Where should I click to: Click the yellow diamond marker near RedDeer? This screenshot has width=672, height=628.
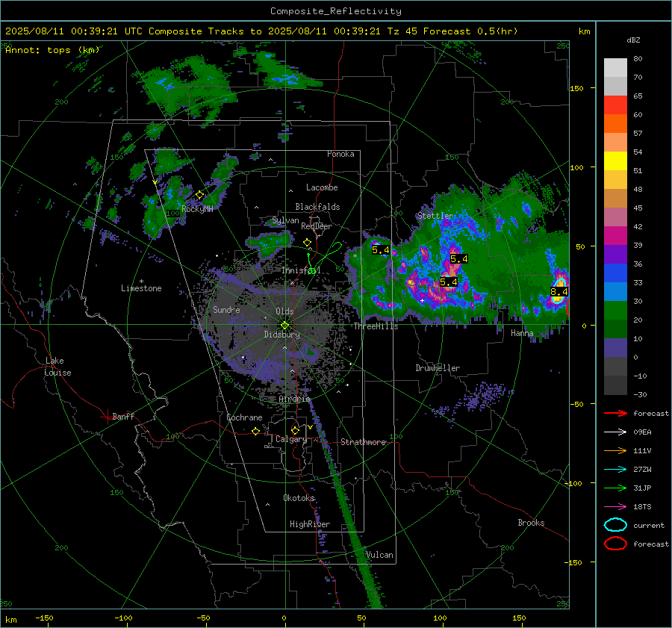click(307, 243)
